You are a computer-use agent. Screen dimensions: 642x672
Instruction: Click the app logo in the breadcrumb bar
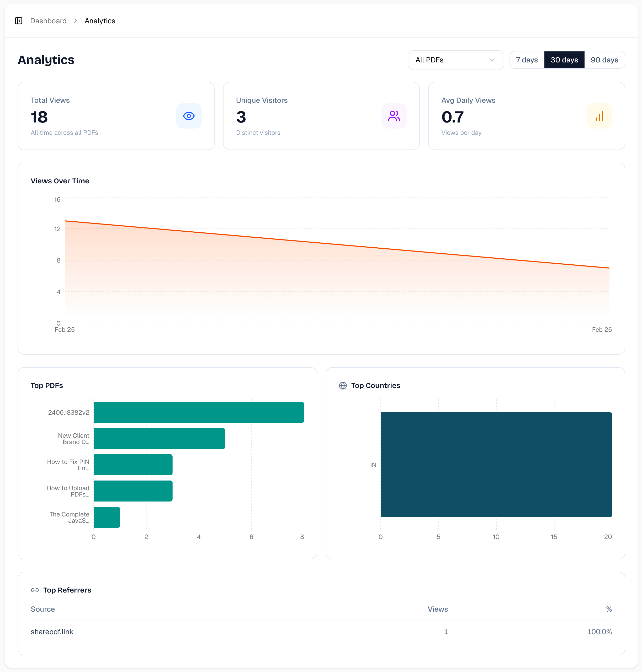18,20
